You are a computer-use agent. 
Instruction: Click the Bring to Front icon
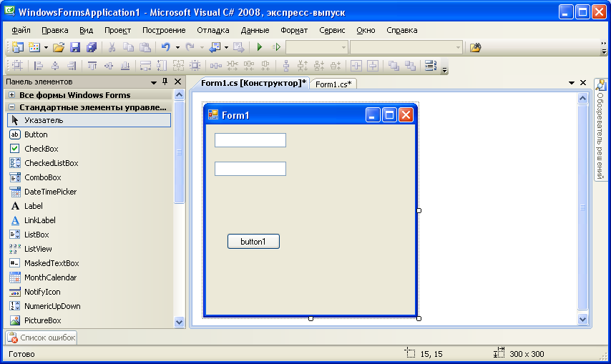click(x=394, y=66)
